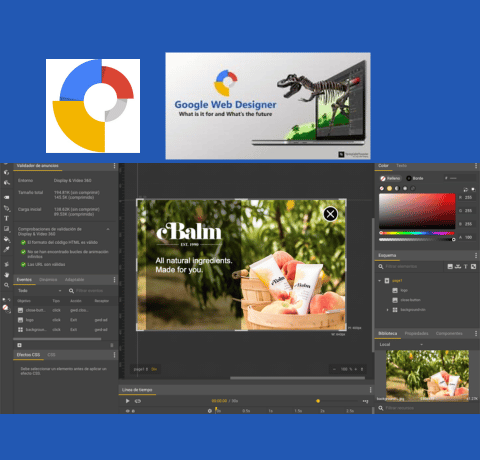Choose the radial gradient fill type

(405, 188)
